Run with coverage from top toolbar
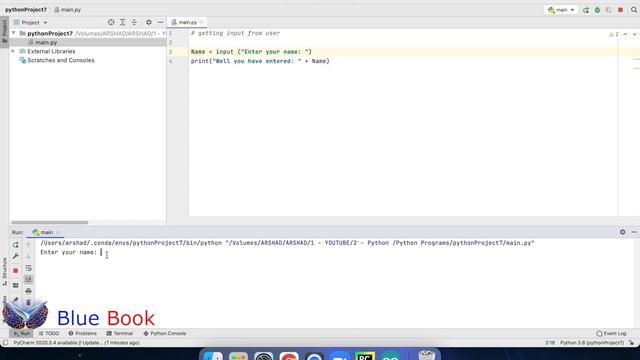 [x=609, y=10]
